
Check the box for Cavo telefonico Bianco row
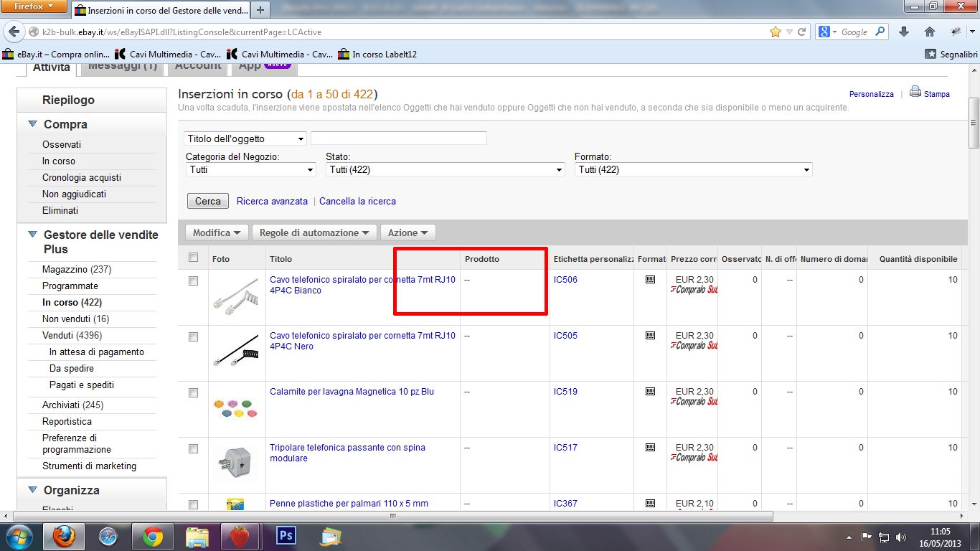click(193, 281)
